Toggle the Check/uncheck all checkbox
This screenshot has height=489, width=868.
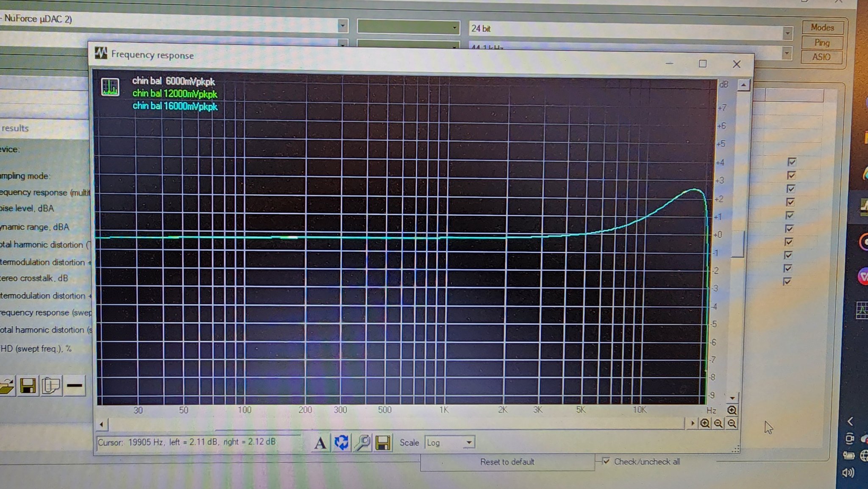pos(606,461)
